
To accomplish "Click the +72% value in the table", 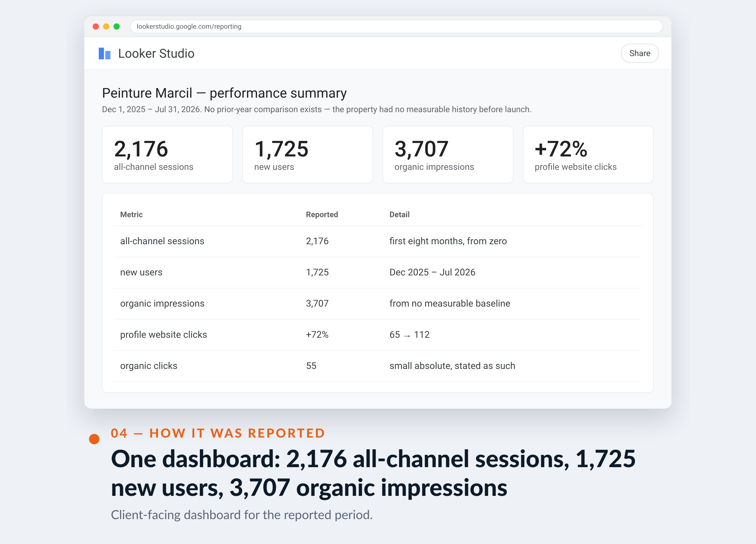I will [317, 334].
